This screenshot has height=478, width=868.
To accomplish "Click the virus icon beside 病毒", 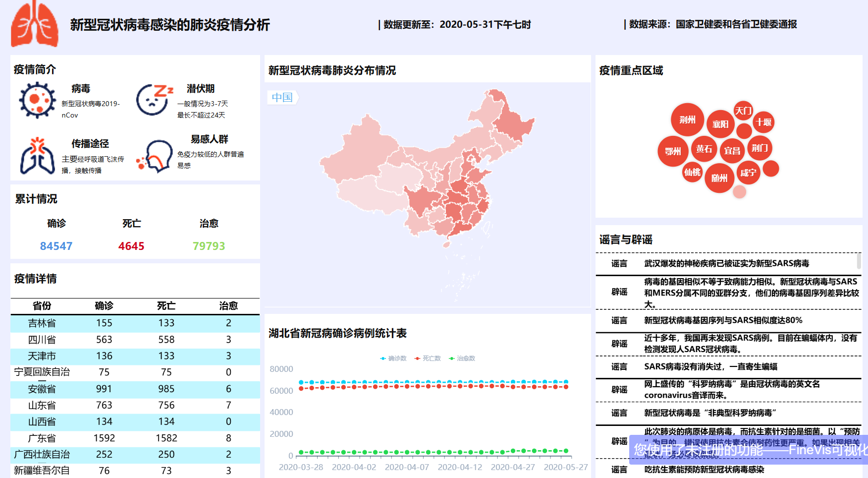I will click(38, 100).
